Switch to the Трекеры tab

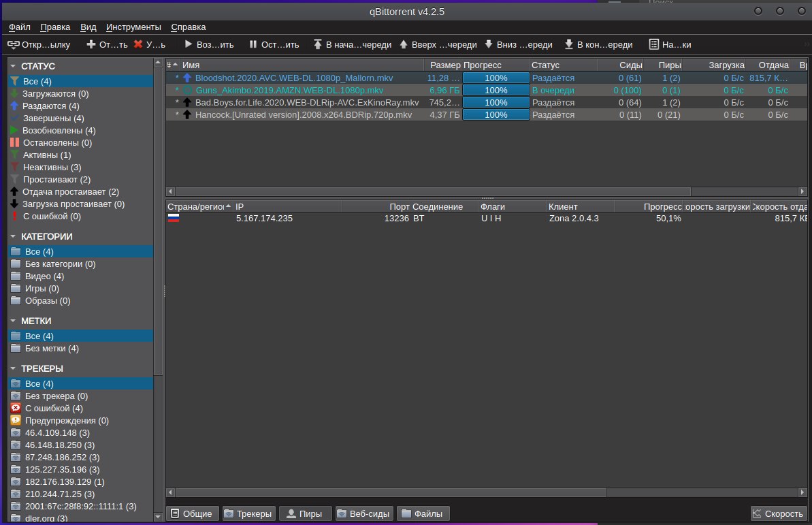pos(248,513)
